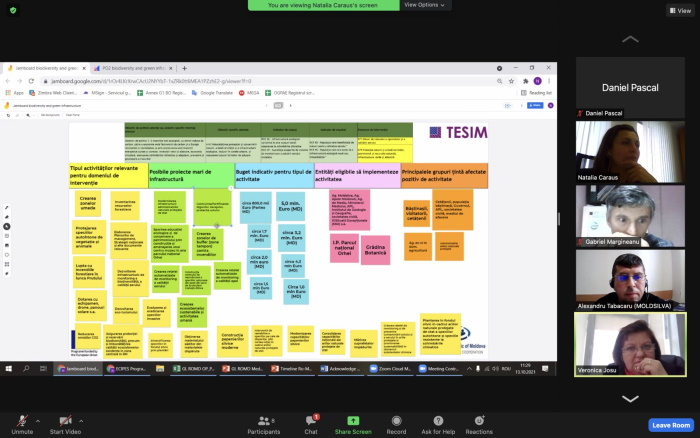
Task: Open the Apps bookmark
Action: (x=14, y=93)
